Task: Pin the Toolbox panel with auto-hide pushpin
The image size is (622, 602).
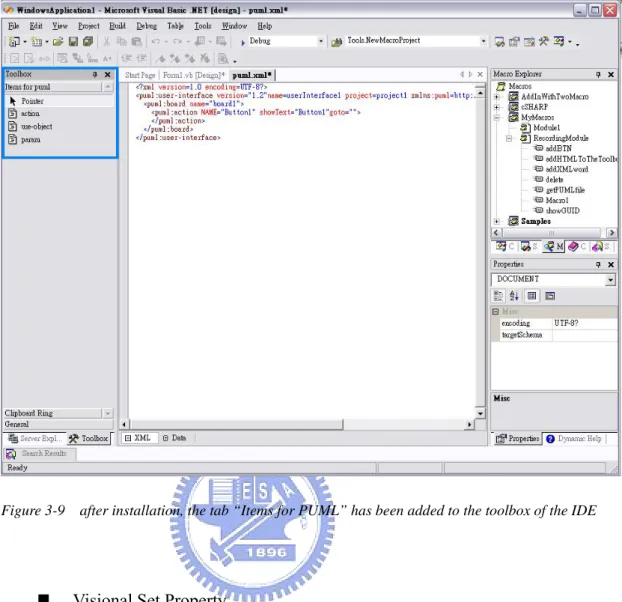Action: [x=95, y=75]
